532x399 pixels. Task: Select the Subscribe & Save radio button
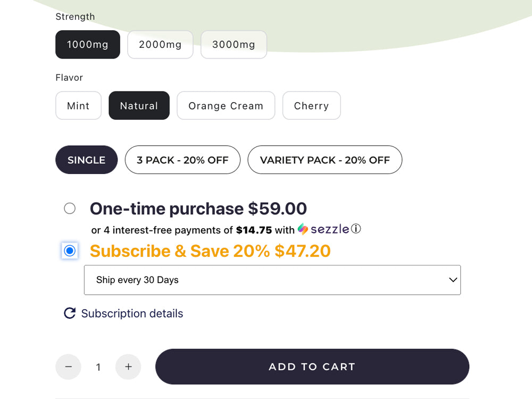(70, 251)
